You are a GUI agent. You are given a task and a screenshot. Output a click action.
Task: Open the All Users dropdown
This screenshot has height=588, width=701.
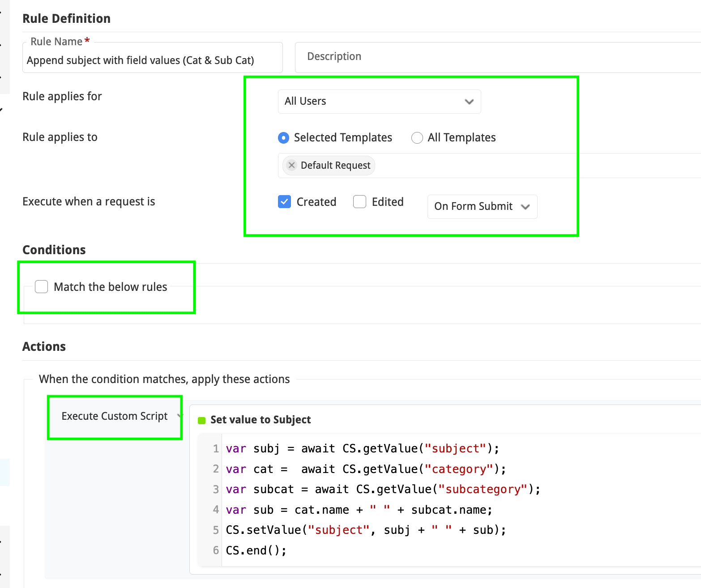(x=379, y=102)
